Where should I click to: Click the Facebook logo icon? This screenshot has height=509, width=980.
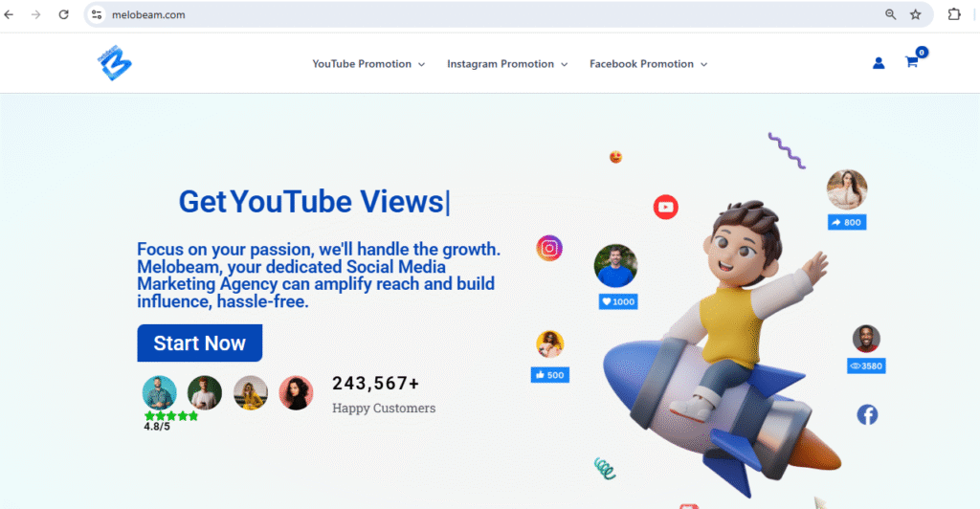coord(867,414)
